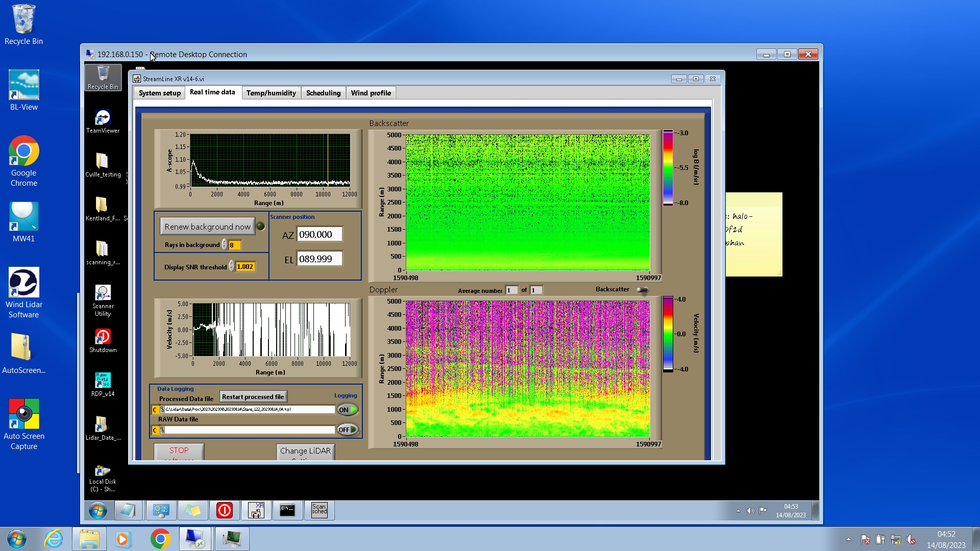Switch to the Wind profile tab

pos(371,93)
